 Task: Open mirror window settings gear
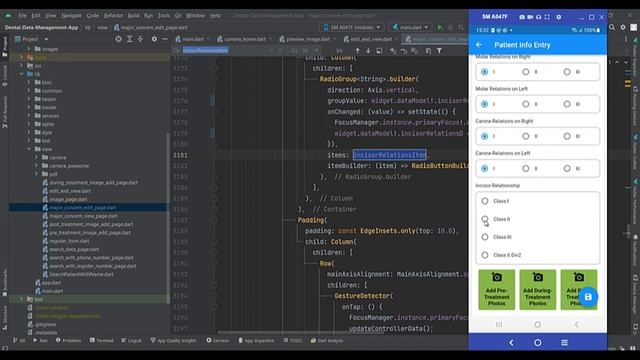point(558,17)
